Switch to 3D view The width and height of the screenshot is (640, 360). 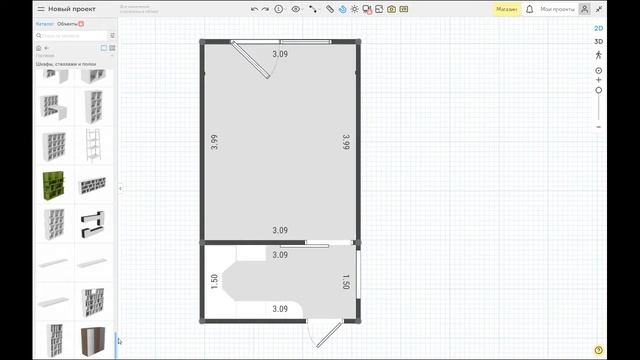(598, 42)
